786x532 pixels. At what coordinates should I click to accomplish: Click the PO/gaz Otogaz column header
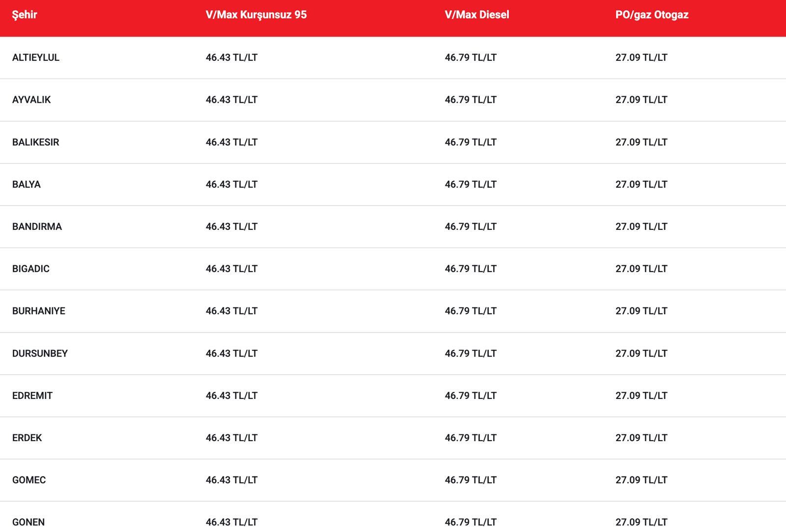point(652,15)
